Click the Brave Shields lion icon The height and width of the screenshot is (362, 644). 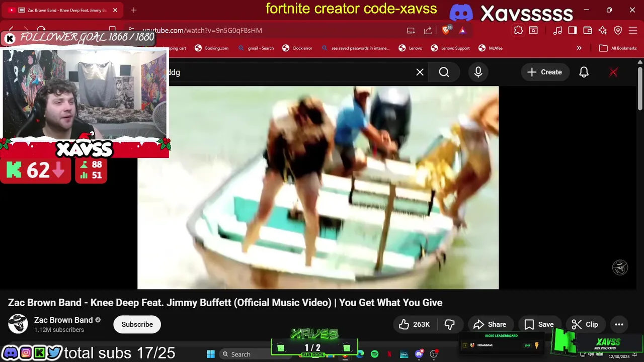(446, 30)
